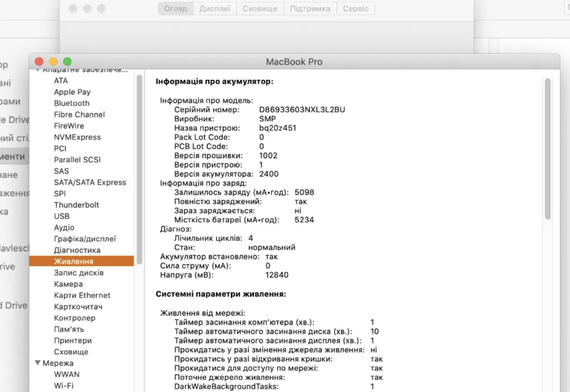The image size is (570, 392).
Task: Select SATA/SATA Express in the sidebar
Action: click(90, 182)
